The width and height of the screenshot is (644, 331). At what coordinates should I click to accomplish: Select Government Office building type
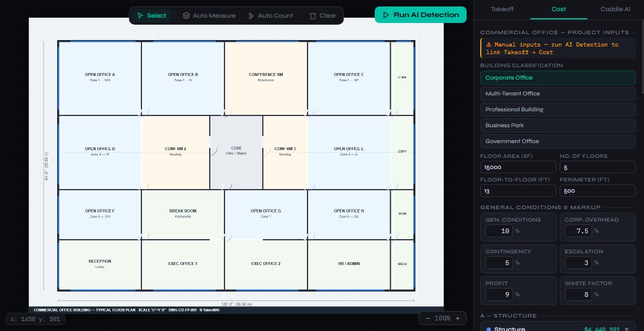[x=557, y=141]
